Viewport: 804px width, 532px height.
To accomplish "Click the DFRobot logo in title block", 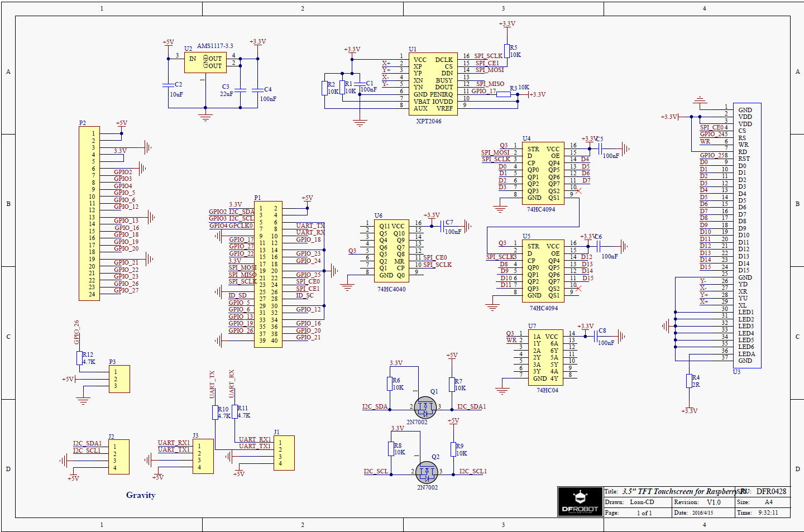I will (580, 501).
